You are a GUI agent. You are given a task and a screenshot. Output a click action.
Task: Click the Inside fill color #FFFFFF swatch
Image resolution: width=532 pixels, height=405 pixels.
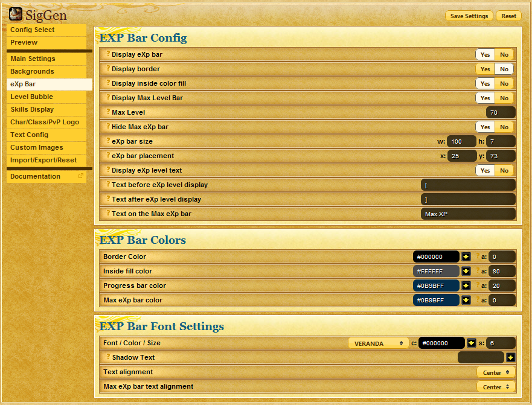(436, 271)
